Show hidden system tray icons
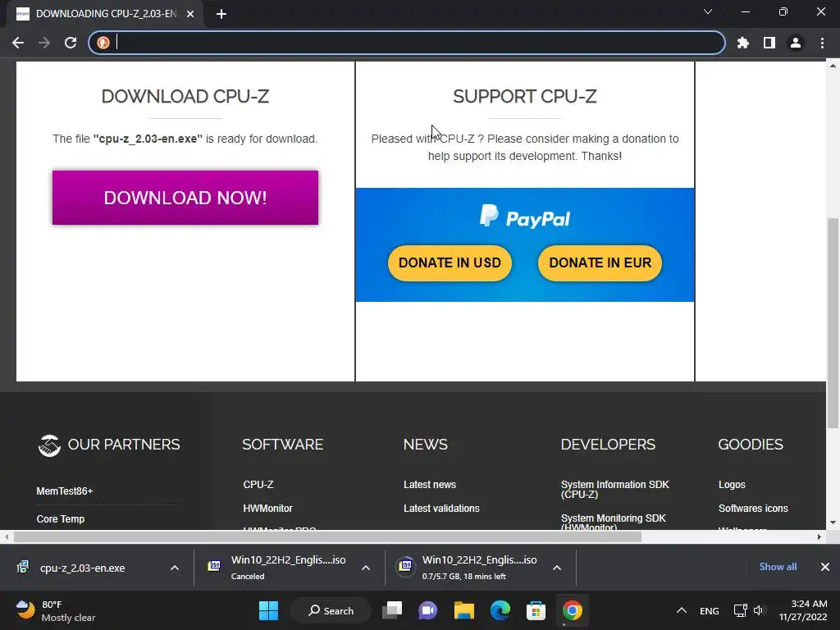 [682, 610]
